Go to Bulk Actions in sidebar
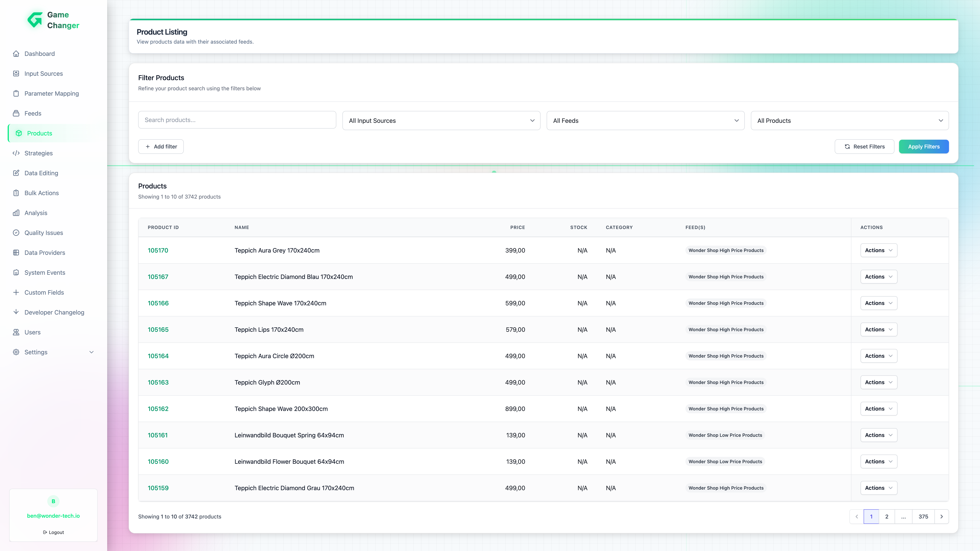 [42, 193]
